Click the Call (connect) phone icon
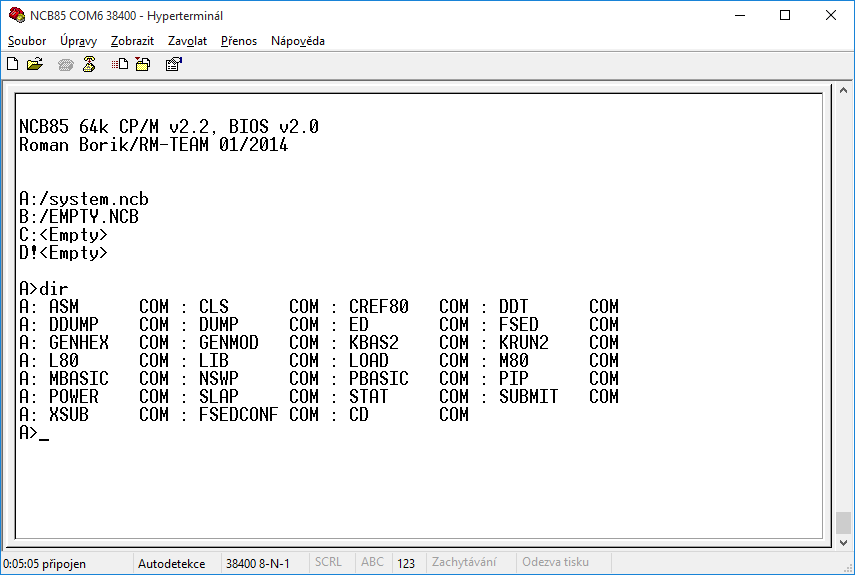855x575 pixels. pyautogui.click(x=66, y=64)
